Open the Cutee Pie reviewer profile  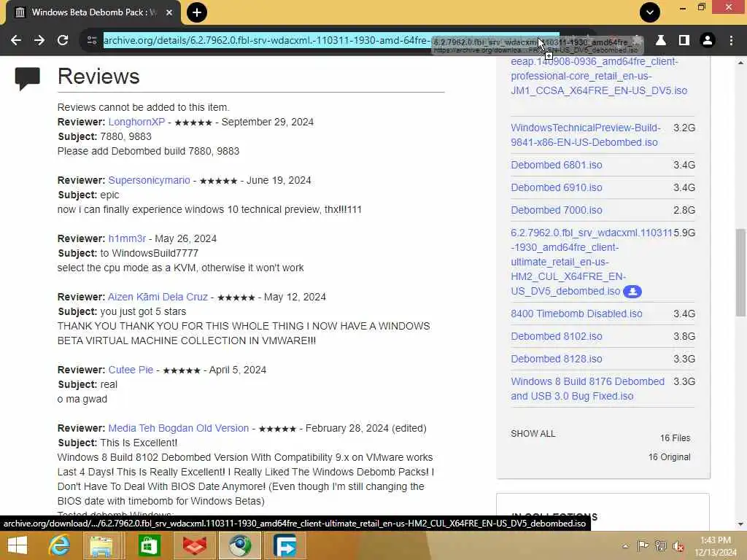click(131, 370)
